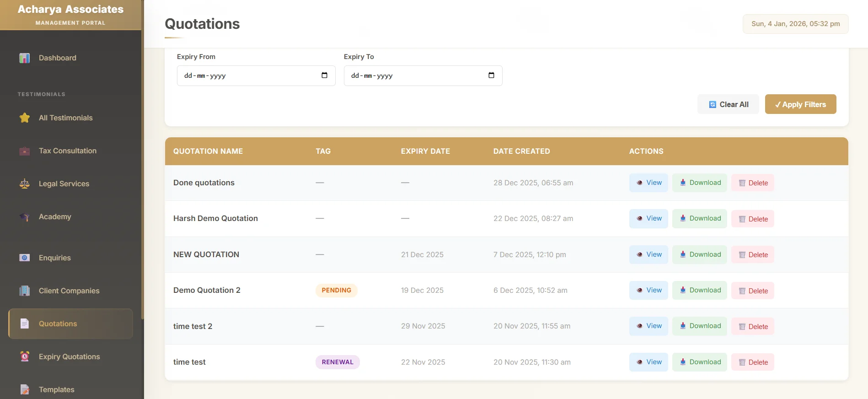Click the graduation cap Academy icon

[25, 217]
